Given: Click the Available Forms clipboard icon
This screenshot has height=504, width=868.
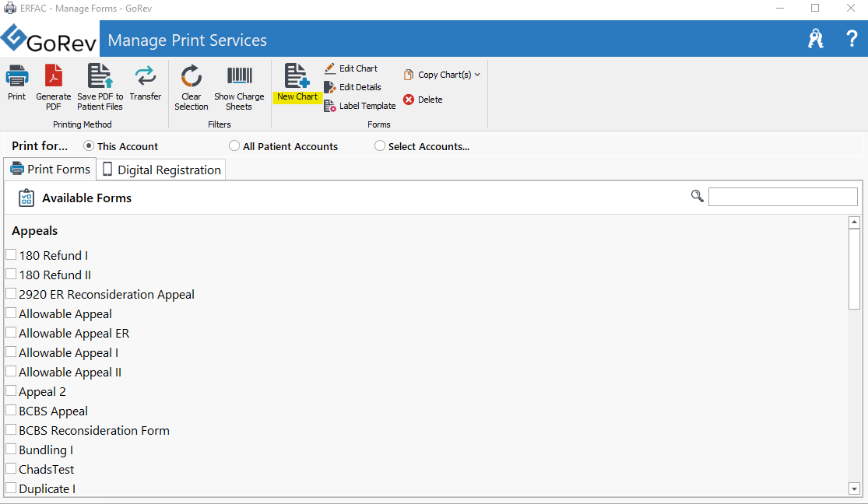Looking at the screenshot, I should pos(26,198).
